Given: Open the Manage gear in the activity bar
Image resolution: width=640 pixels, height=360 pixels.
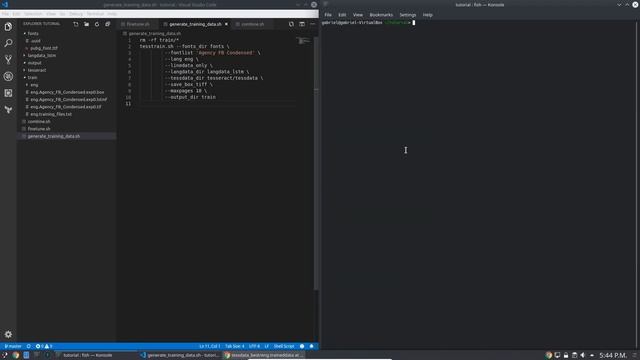Looking at the screenshot, I should 8,334.
